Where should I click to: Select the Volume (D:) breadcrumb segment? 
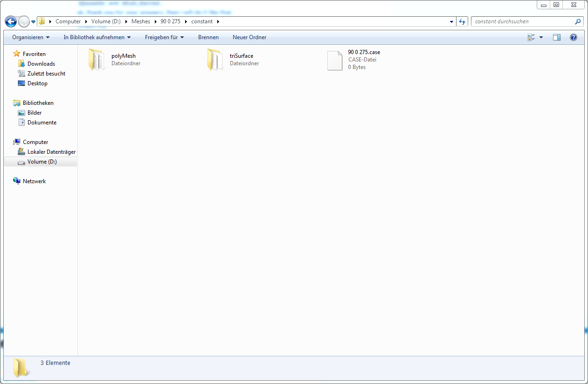pos(106,21)
